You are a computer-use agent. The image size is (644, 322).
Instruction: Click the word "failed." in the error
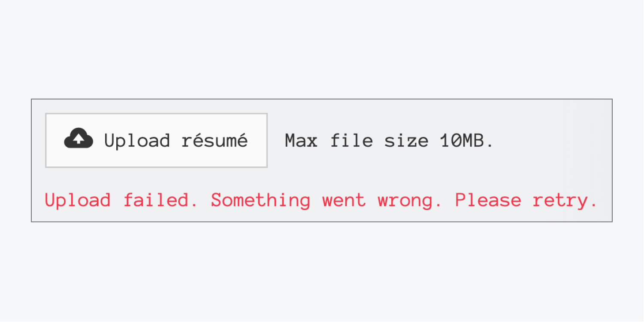tap(161, 200)
